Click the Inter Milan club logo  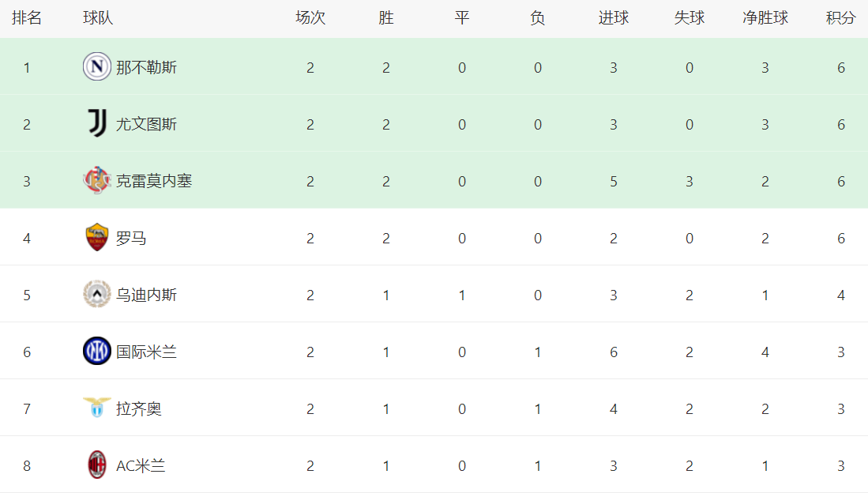click(96, 352)
